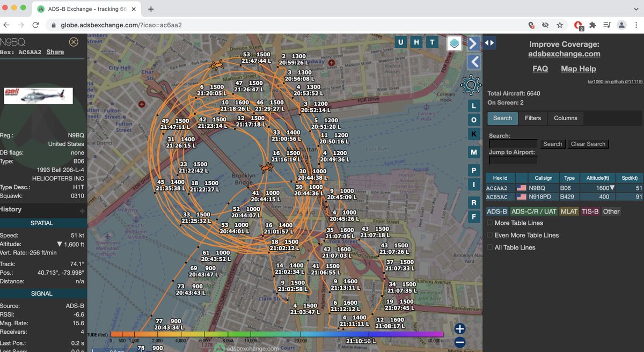
Task: Open the FAQ link
Action: [540, 69]
